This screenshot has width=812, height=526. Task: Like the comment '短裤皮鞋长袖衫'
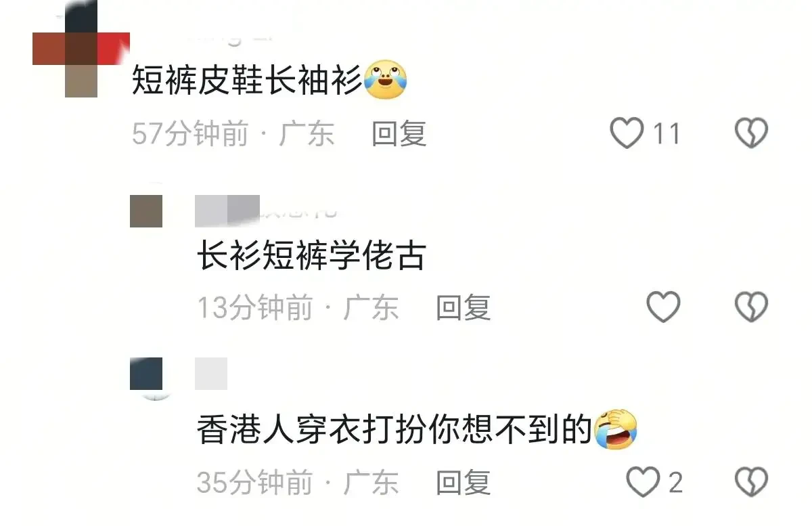pos(627,133)
